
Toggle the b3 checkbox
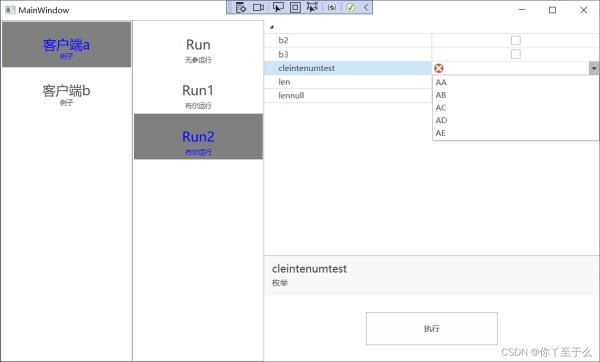coord(516,54)
